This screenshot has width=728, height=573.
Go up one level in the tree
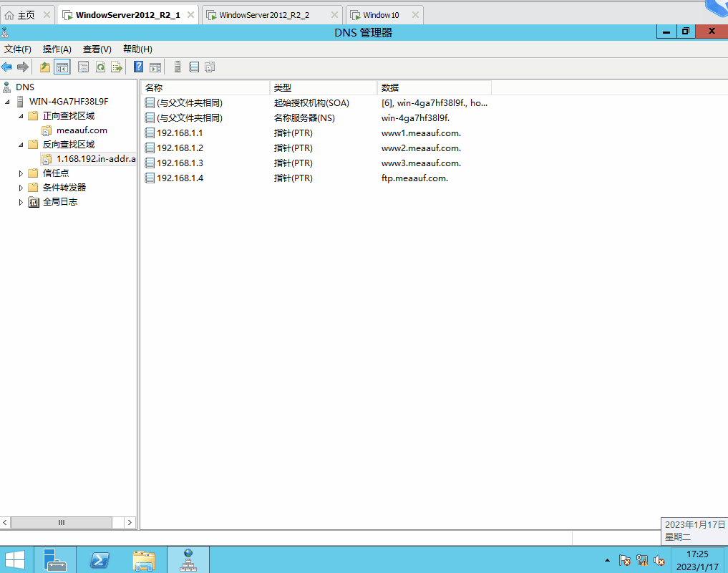(44, 67)
